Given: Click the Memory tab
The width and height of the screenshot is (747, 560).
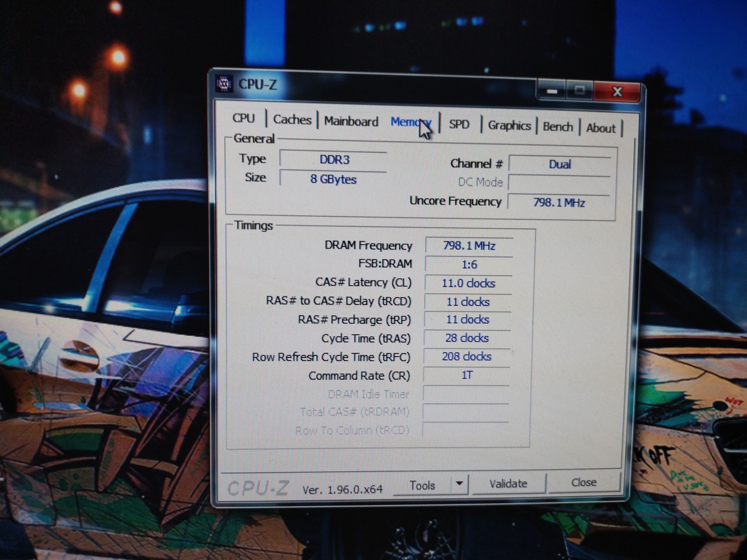Looking at the screenshot, I should (411, 122).
